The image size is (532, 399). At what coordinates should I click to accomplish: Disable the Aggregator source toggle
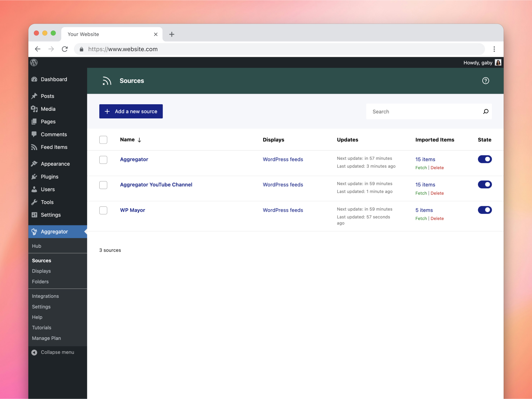point(485,159)
